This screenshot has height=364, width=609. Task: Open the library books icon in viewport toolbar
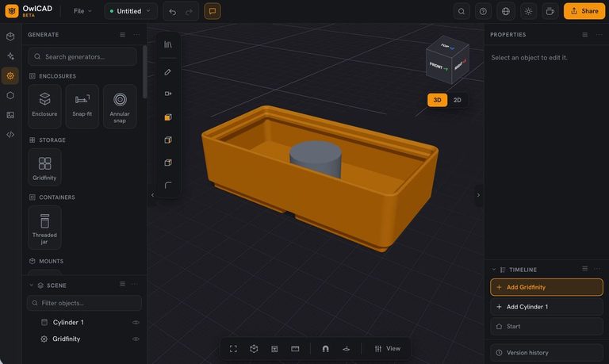(168, 44)
